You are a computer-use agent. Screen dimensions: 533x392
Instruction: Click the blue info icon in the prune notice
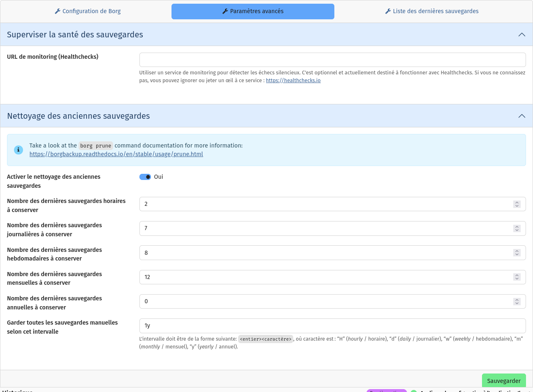19,150
